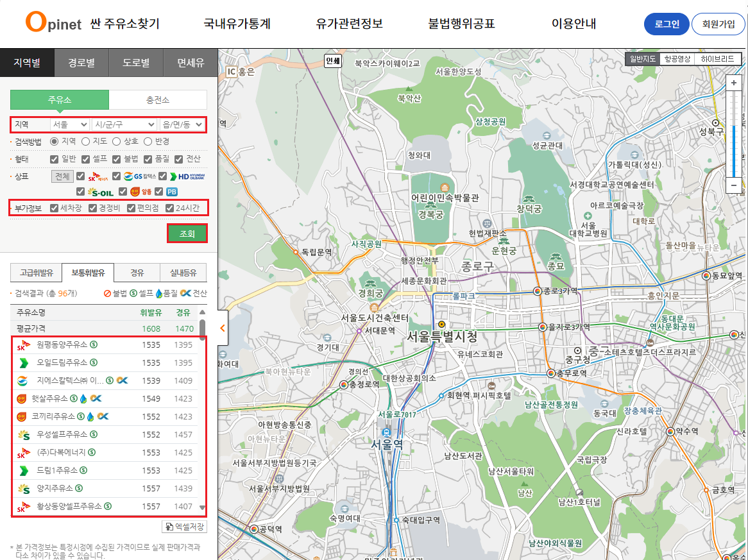Toggle the 편의점 checkbox
Viewport: 748px width, 560px height.
click(131, 208)
